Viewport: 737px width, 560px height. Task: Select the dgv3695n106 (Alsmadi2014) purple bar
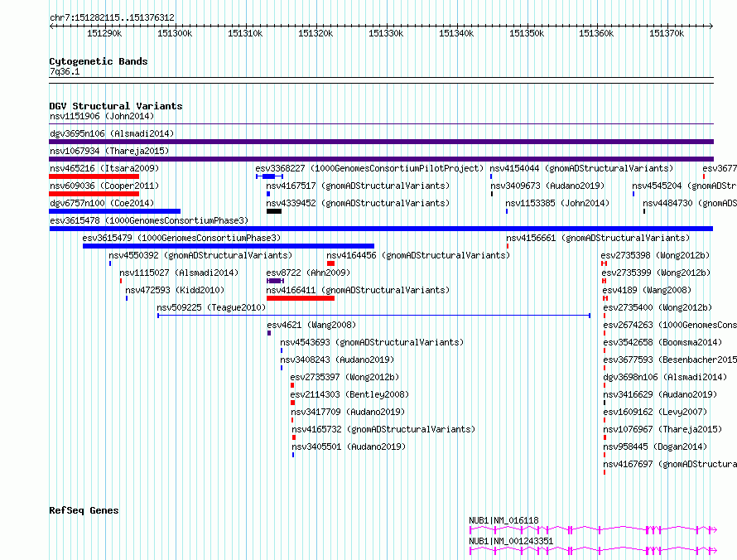pyautogui.click(x=381, y=142)
